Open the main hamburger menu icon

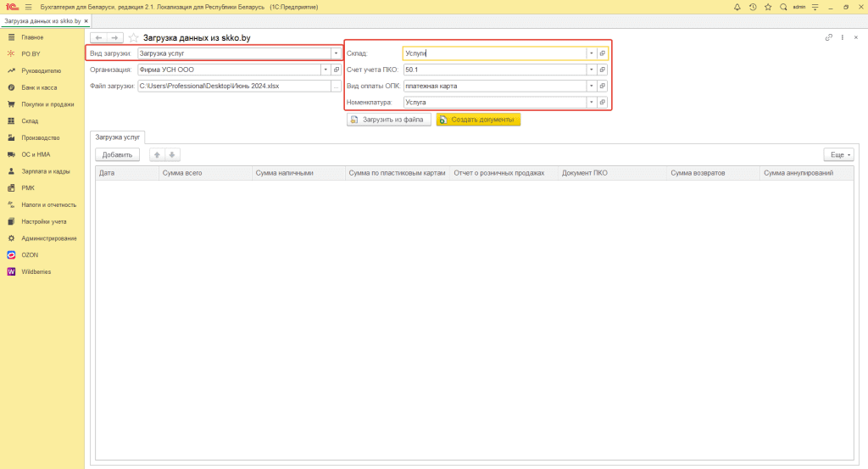[28, 7]
